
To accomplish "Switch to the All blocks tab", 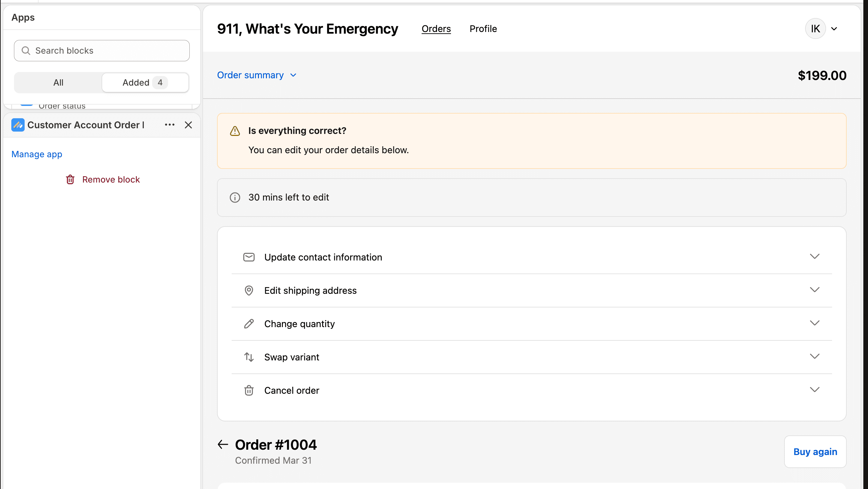I will [x=58, y=83].
